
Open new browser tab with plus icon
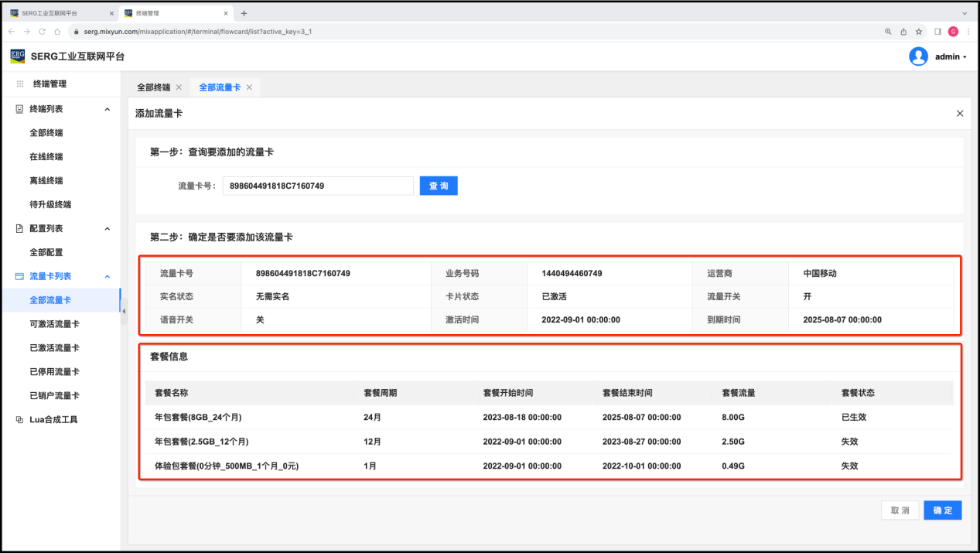(244, 13)
